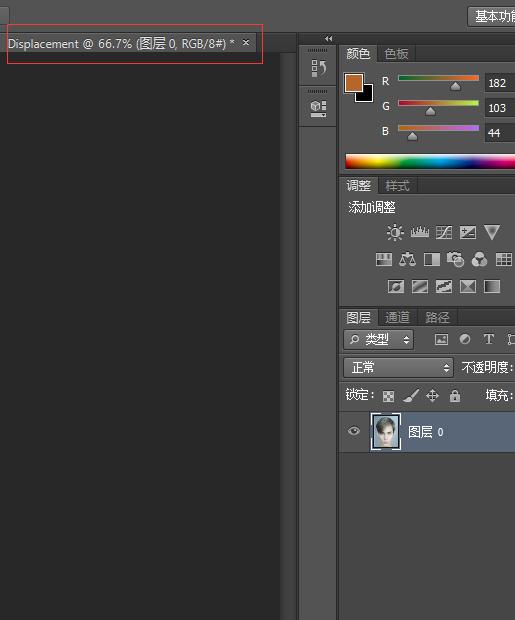Switch to the 通道 tab
Screen dimensions: 515x620
tap(398, 317)
